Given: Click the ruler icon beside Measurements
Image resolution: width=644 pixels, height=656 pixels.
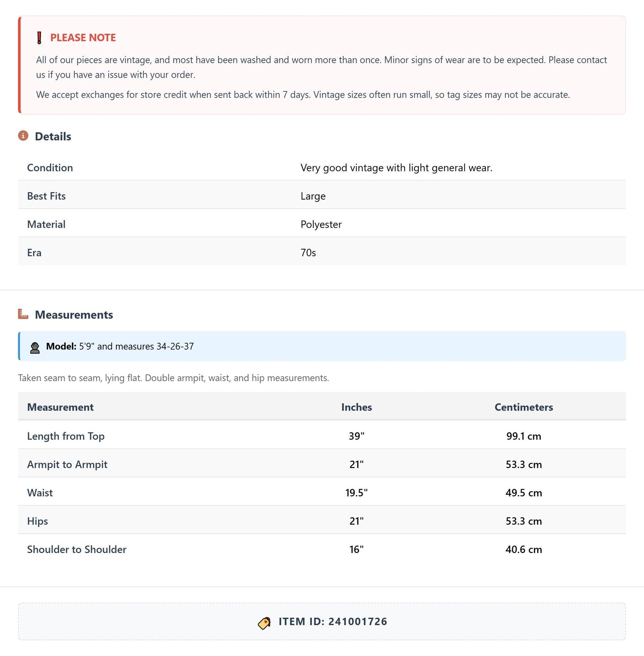Looking at the screenshot, I should (23, 314).
